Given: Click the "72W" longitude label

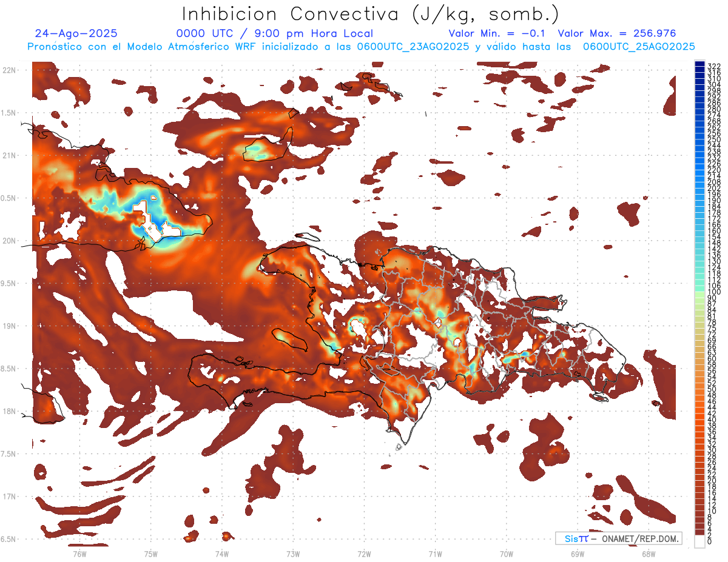Looking at the screenshot, I should point(364,554).
